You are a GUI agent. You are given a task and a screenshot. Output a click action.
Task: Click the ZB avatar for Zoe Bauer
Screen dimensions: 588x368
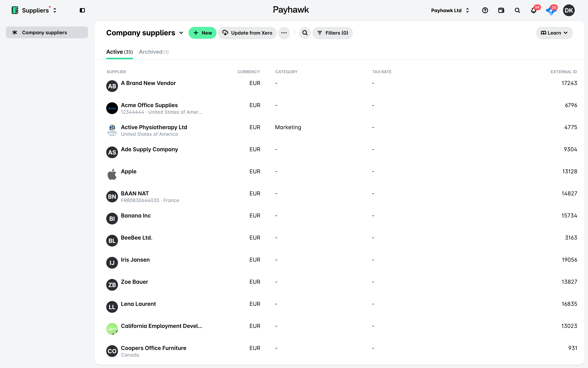[x=112, y=285]
